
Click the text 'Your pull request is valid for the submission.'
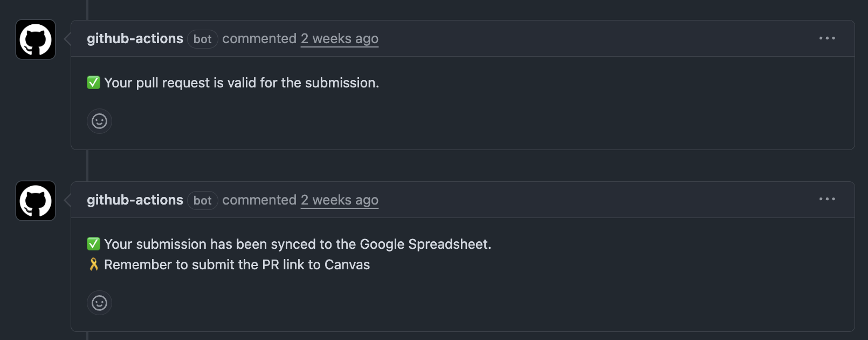point(242,83)
